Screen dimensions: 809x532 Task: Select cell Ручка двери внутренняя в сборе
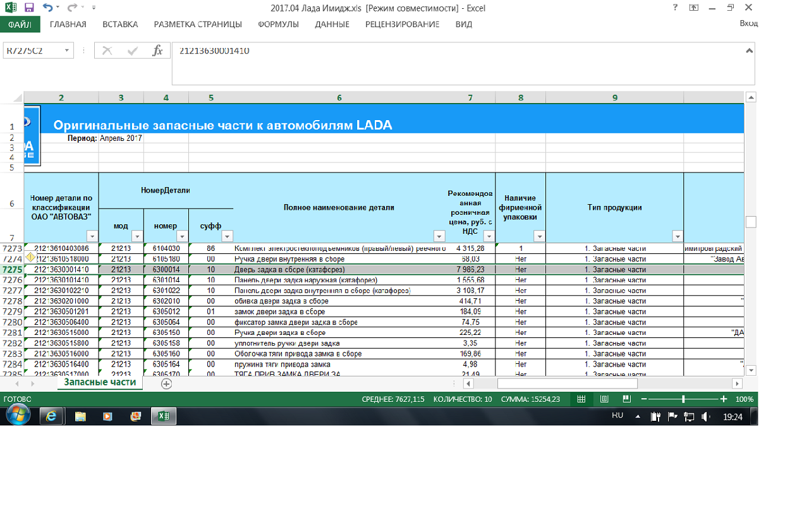(x=339, y=259)
